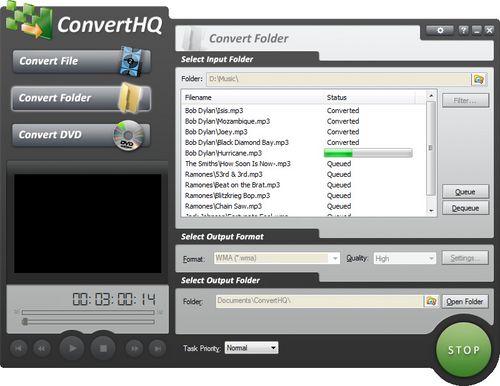The height and width of the screenshot is (386, 500).
Task: Play the preview with Play button
Action: point(72,348)
